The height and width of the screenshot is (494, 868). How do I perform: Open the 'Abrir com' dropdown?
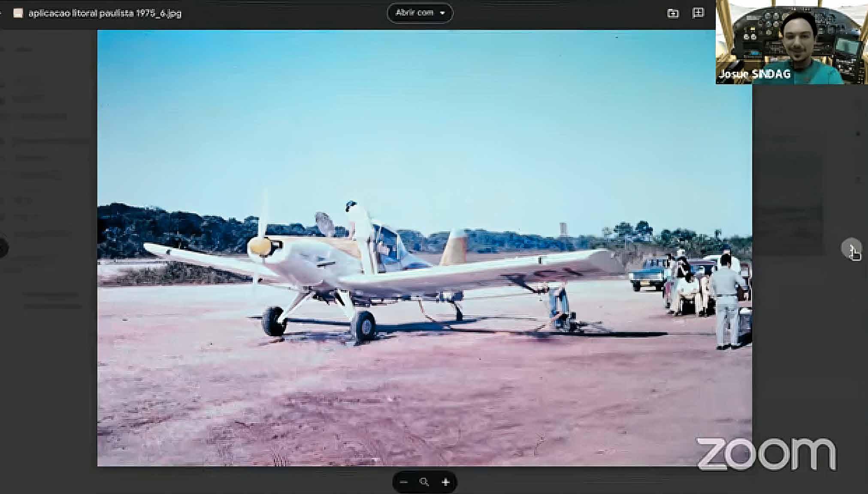click(x=414, y=13)
